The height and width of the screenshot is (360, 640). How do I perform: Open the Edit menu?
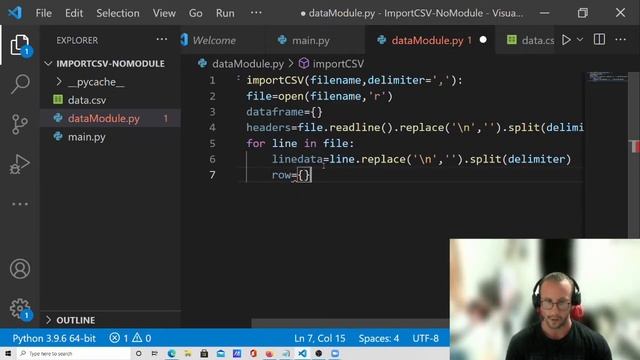tap(74, 13)
